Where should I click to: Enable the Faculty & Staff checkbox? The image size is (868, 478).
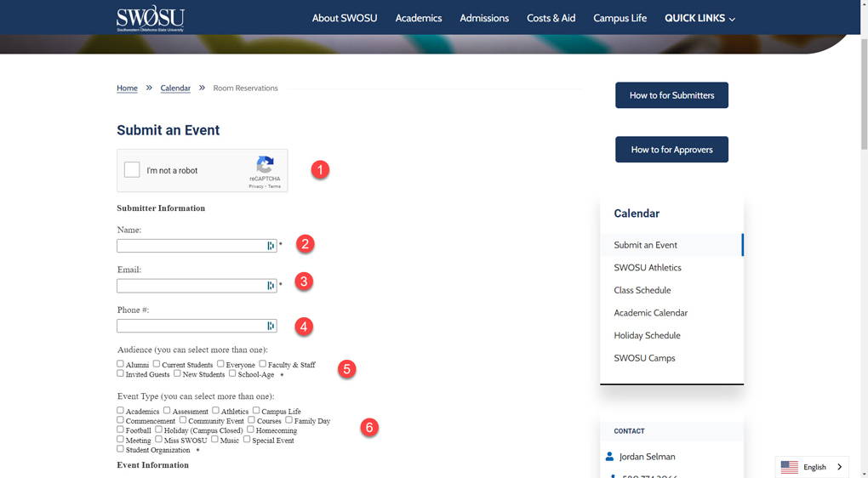pos(263,363)
